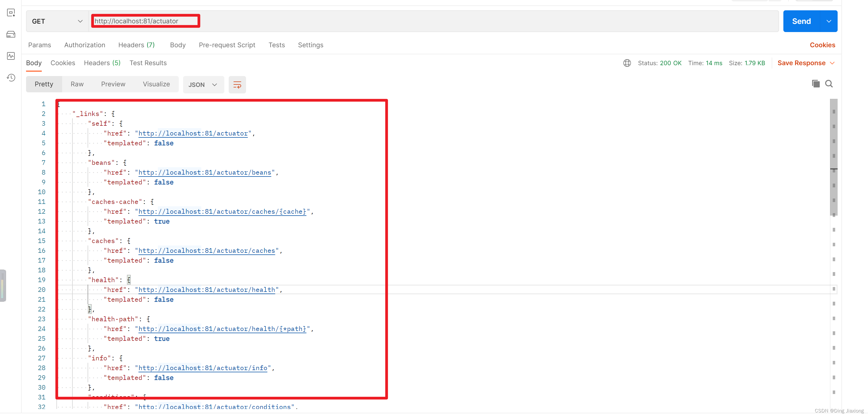Open the sidebar environments icon at top
This screenshot has width=868, height=416.
pyautogui.click(x=11, y=13)
